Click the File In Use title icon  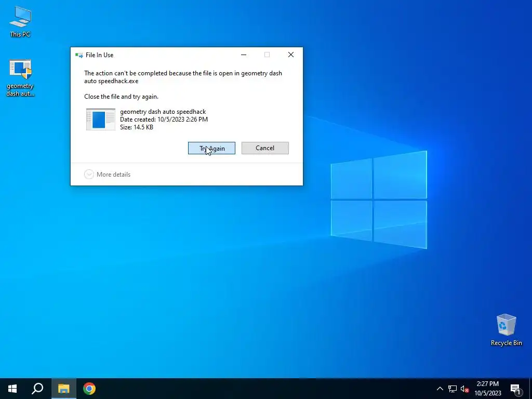tap(79, 55)
